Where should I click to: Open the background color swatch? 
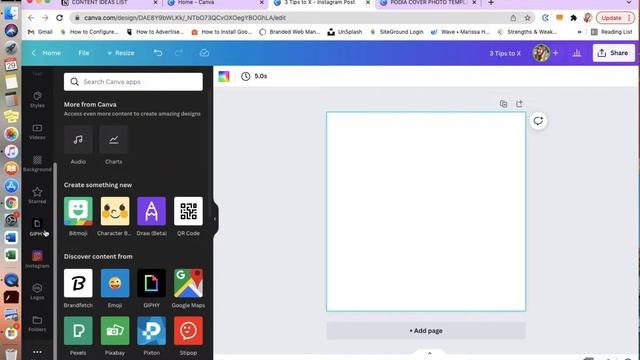224,76
